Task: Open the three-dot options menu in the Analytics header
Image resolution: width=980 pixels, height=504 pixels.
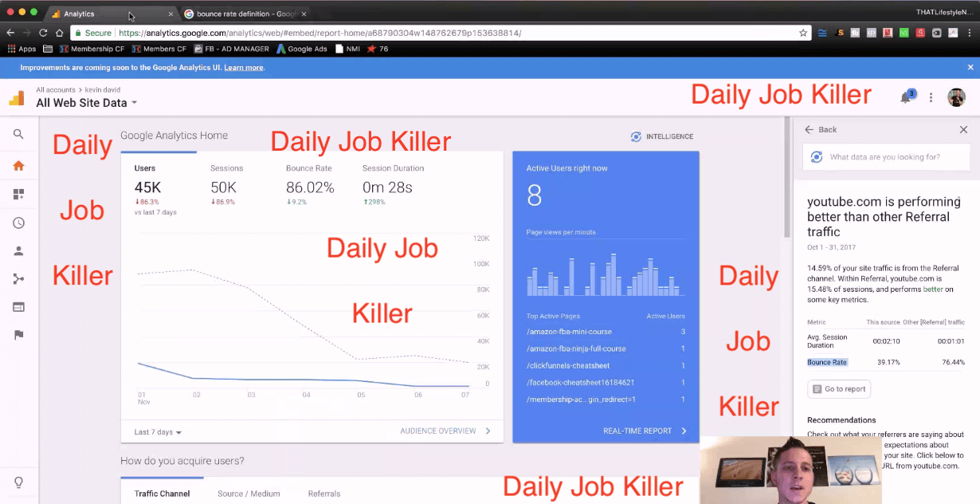Action: [x=931, y=97]
